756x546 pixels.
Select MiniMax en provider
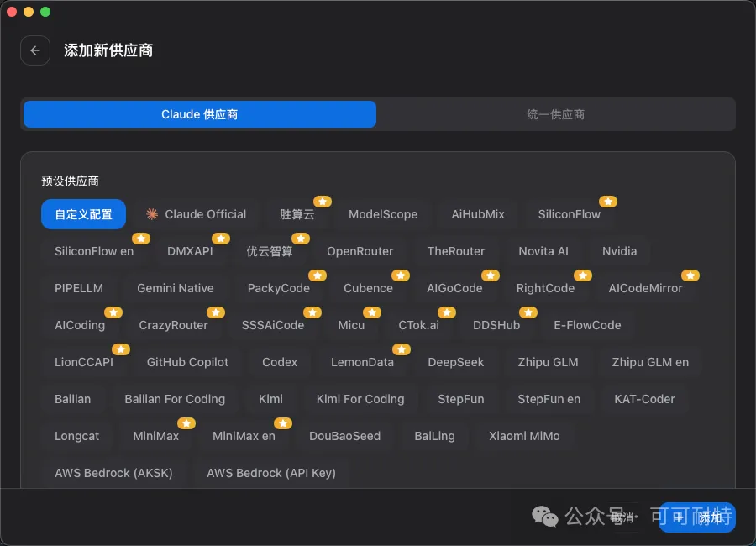(x=244, y=436)
